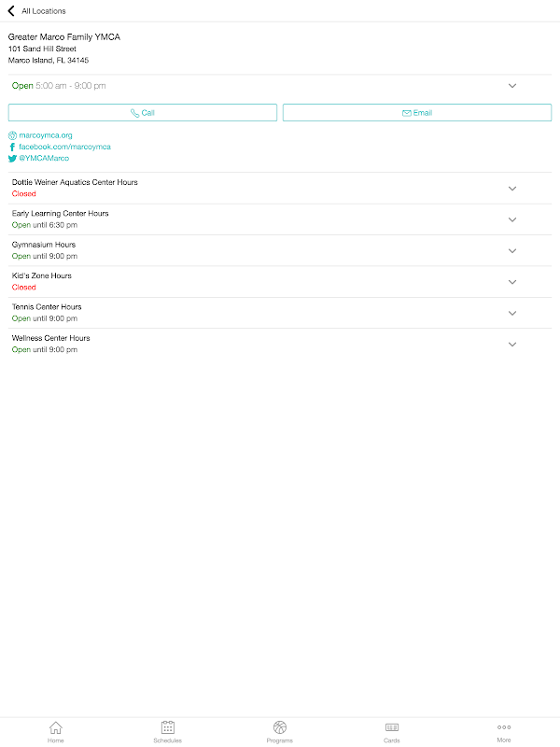Tap Closed status under Aquatics Center
Viewport: 560px width, 747px height.
click(24, 194)
